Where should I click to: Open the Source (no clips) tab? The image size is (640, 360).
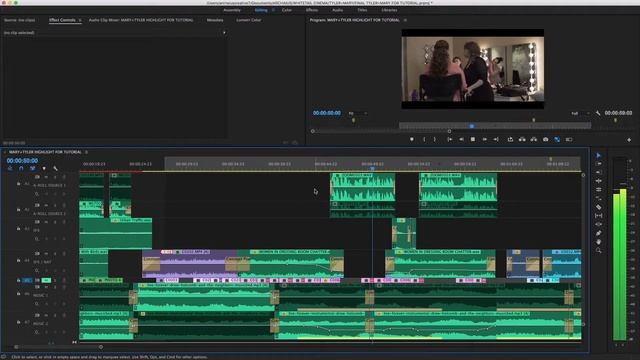click(20, 20)
